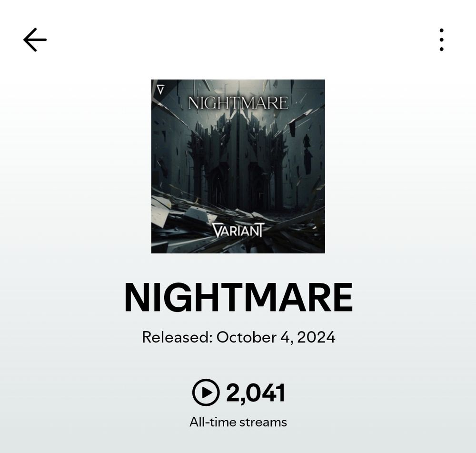Select the large NIGHTMARE title heading
Image resolution: width=476 pixels, height=453 pixels.
tap(238, 297)
